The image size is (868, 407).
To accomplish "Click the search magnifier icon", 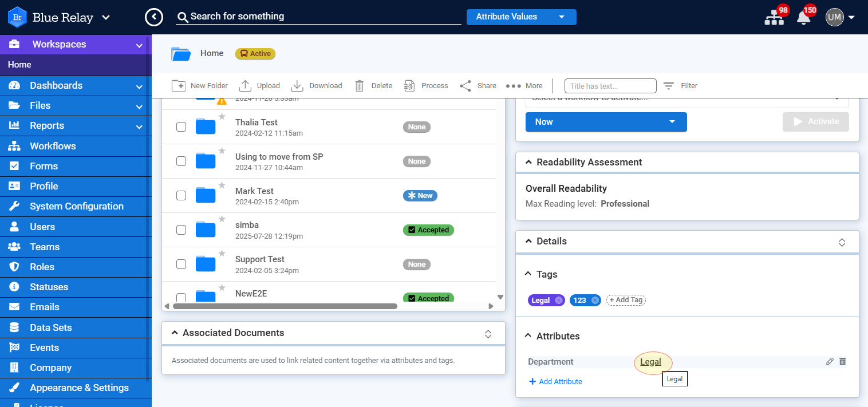I will pyautogui.click(x=183, y=17).
